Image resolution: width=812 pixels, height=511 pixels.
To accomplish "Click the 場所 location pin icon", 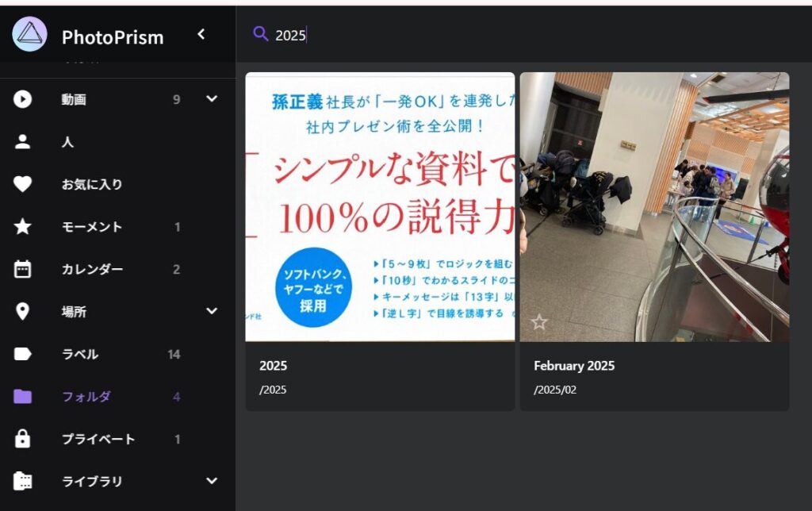I will 22,312.
